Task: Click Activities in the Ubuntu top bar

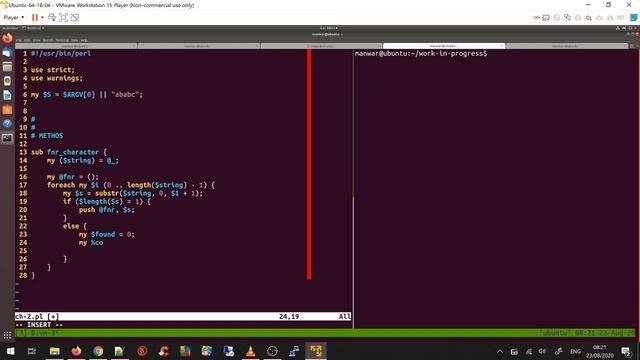Action: coord(10,28)
